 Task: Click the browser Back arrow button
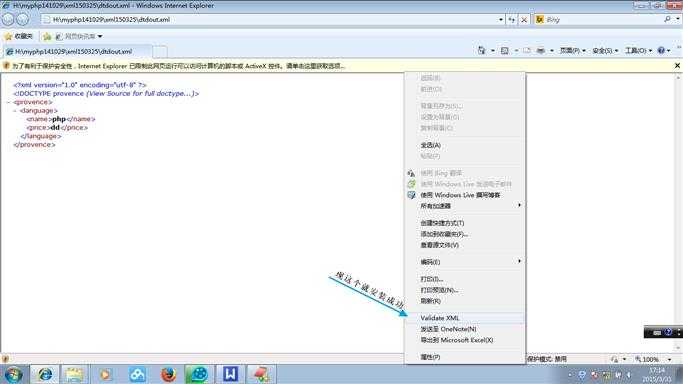tap(8, 19)
